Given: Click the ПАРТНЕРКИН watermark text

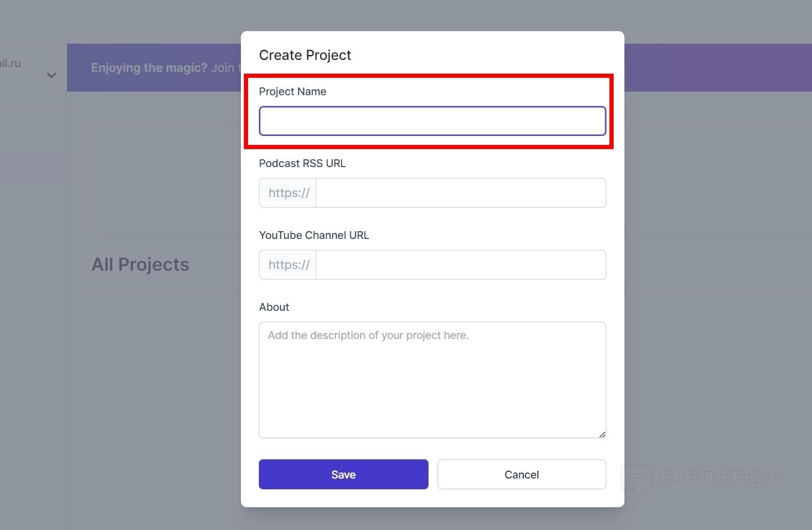Looking at the screenshot, I should [720, 477].
